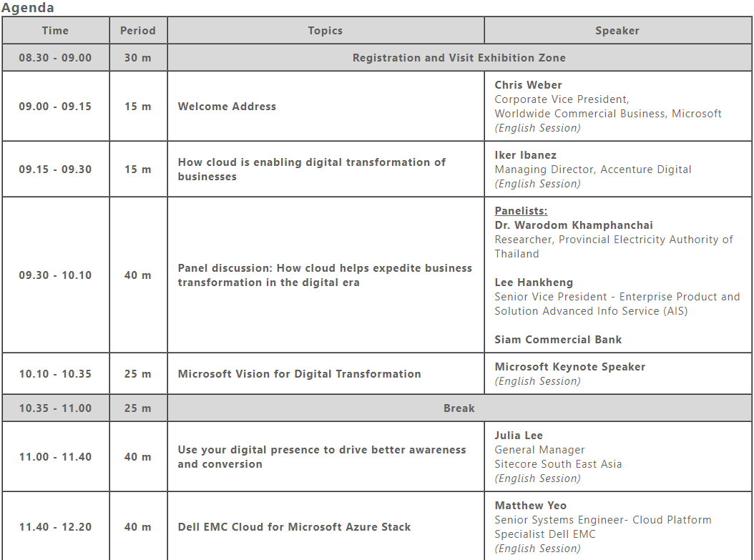Click the Agenda heading
This screenshot has width=754, height=560.
tap(29, 8)
